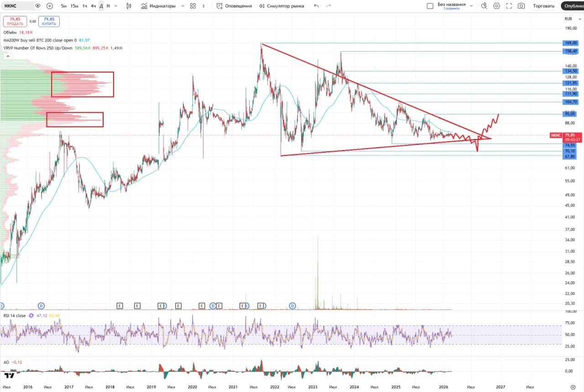This screenshot has width=584, height=392.
Task: Open chart settings hexagon icon
Action: pyautogui.click(x=496, y=6)
